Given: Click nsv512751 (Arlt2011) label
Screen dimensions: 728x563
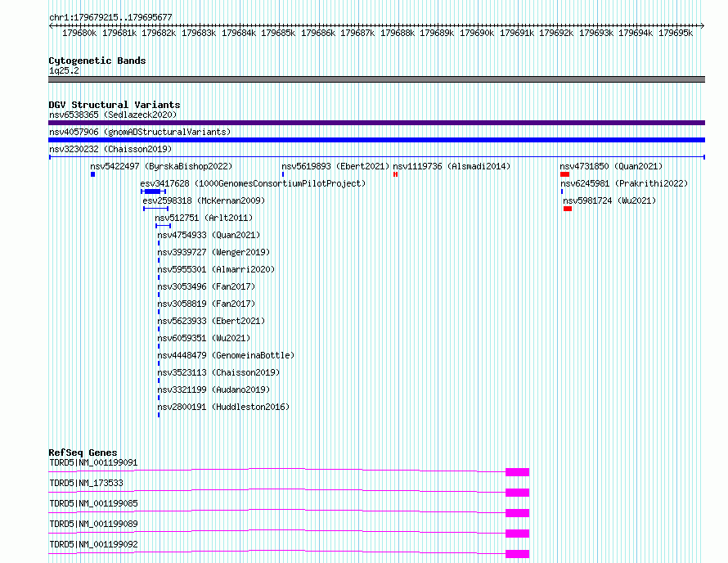Looking at the screenshot, I should pyautogui.click(x=204, y=218).
